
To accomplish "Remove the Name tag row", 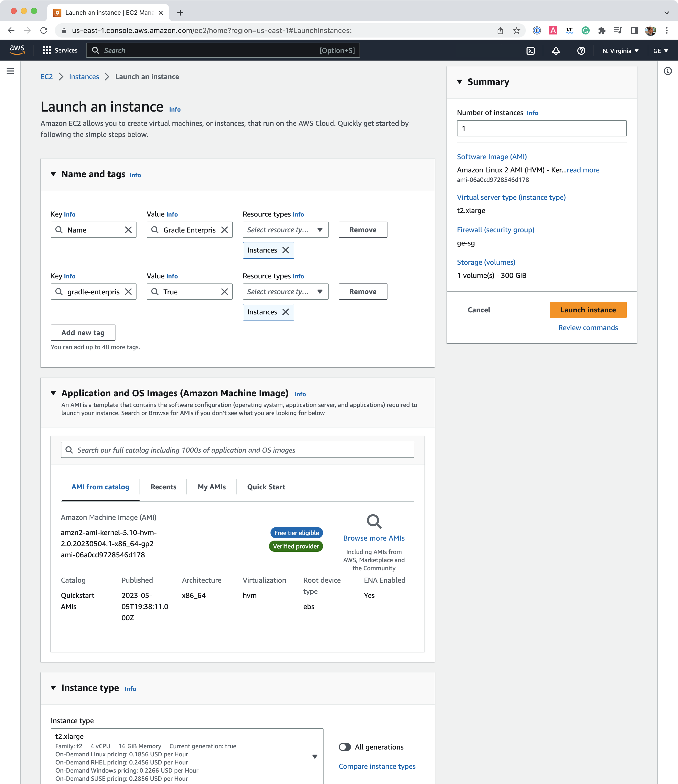I will pyautogui.click(x=363, y=230).
